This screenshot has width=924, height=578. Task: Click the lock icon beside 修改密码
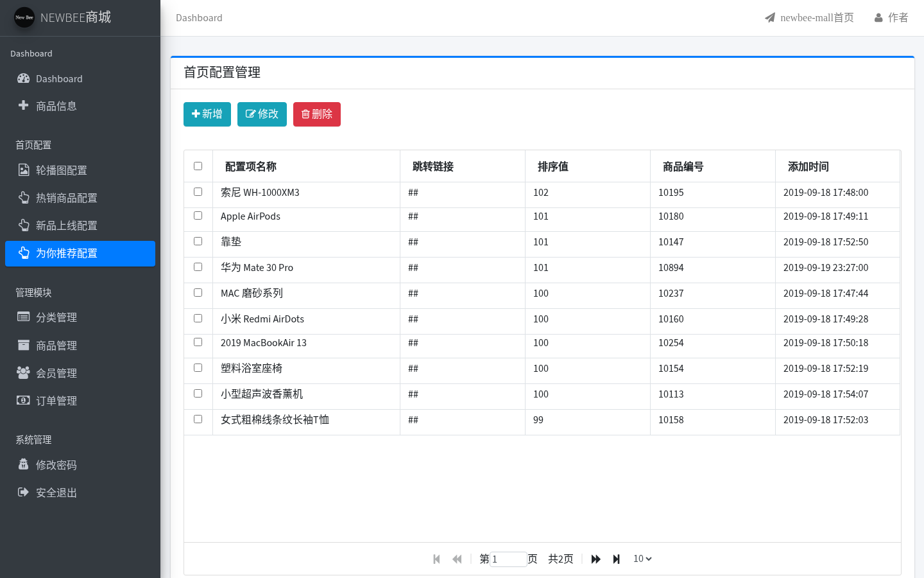point(24,464)
